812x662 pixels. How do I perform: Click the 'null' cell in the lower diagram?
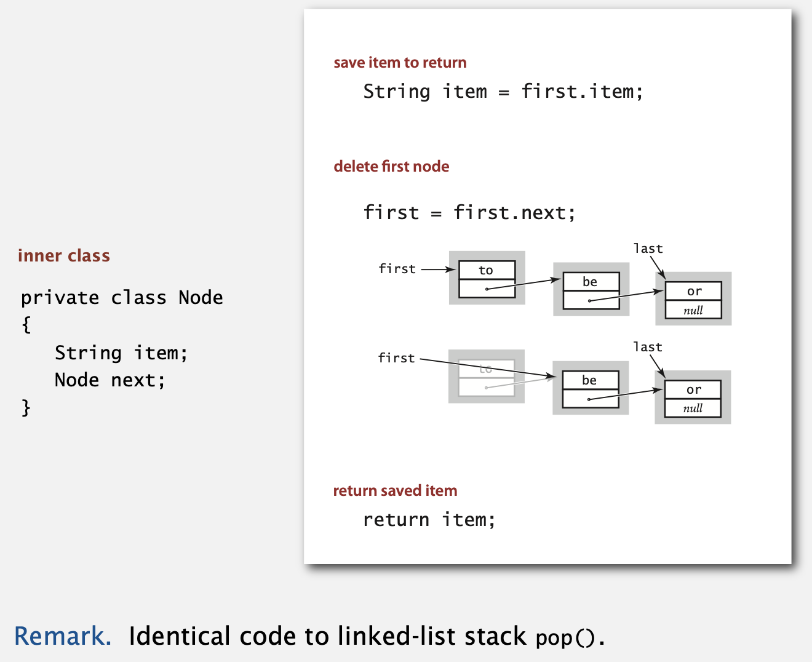[693, 409]
